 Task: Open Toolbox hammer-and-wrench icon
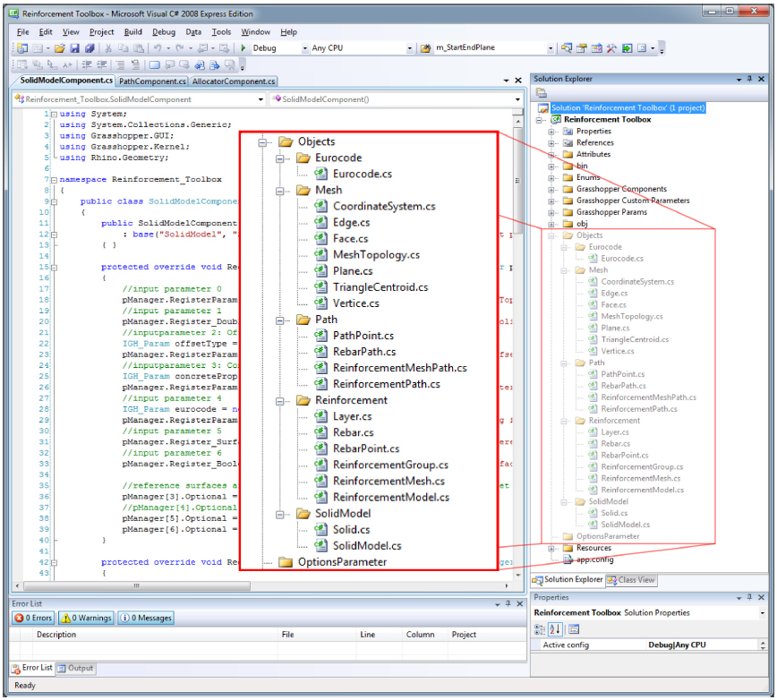612,48
